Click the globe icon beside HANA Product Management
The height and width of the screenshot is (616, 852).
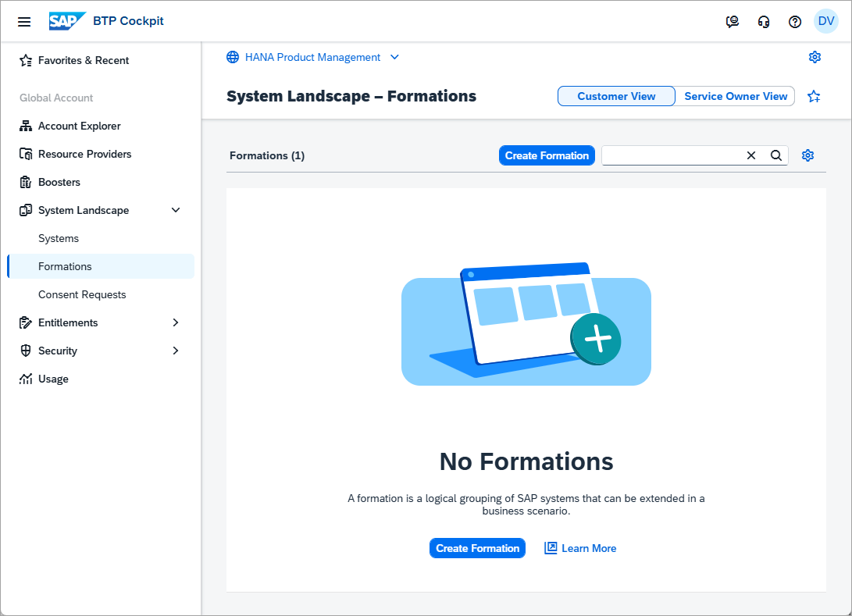233,57
